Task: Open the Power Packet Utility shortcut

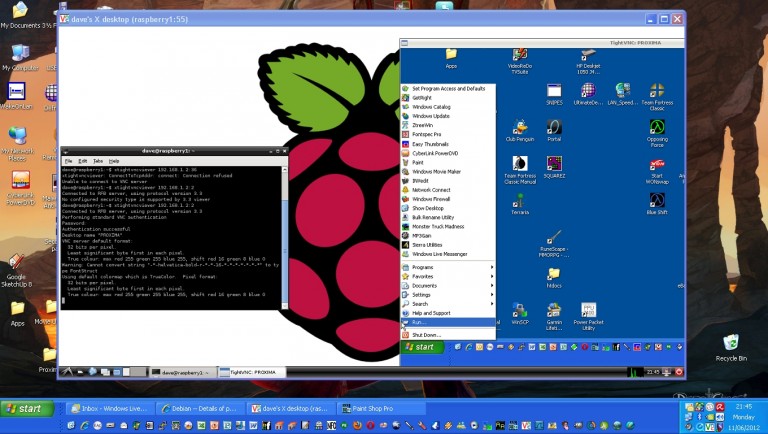Action: 588,317
